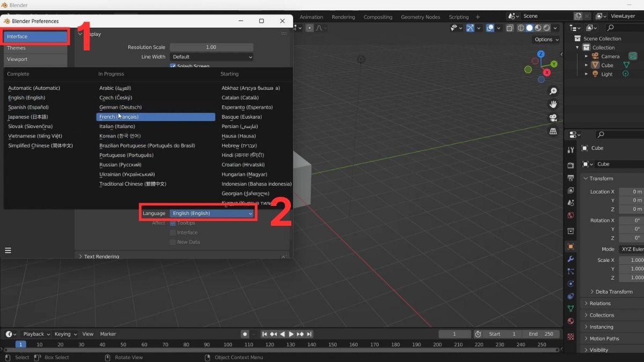Switch perspective/orthographic with the grid icon

(x=553, y=131)
